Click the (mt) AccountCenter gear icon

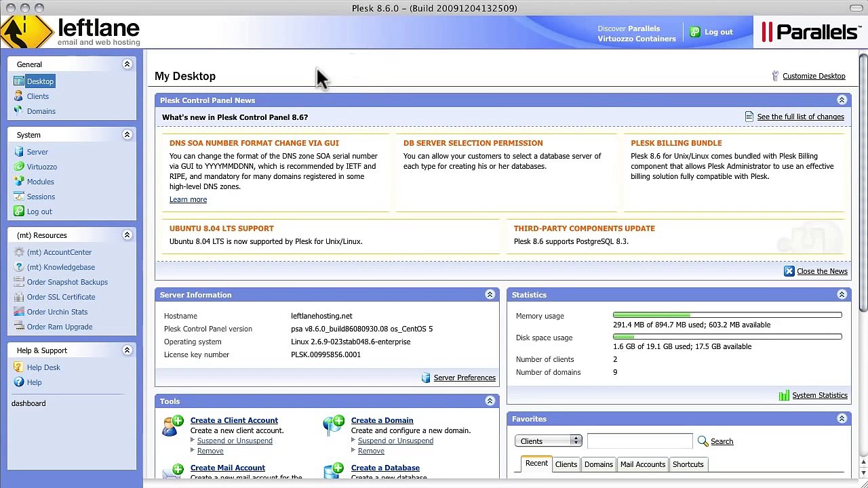point(19,252)
